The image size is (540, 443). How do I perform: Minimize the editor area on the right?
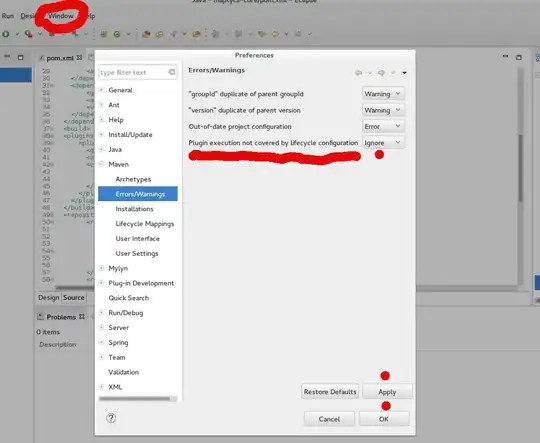click(x=505, y=56)
